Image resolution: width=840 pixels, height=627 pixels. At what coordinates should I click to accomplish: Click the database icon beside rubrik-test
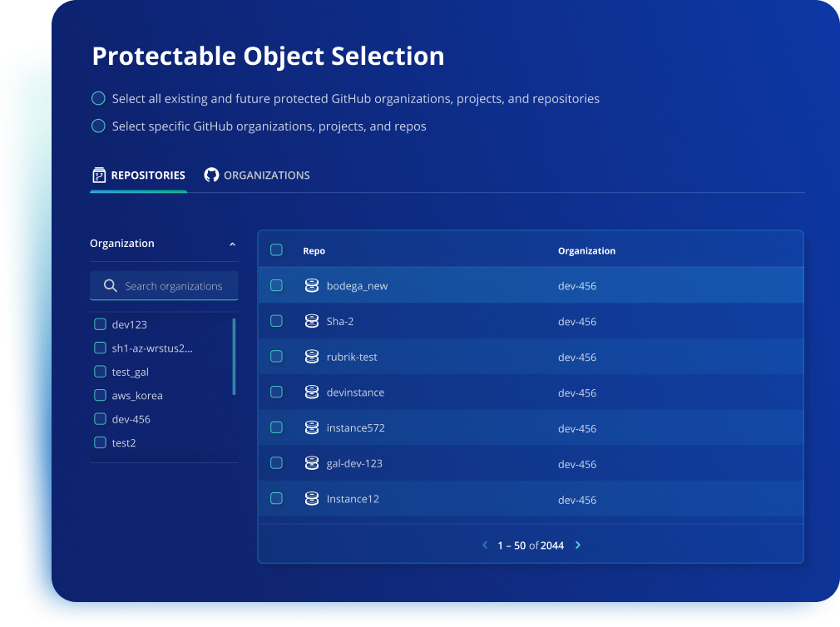312,357
